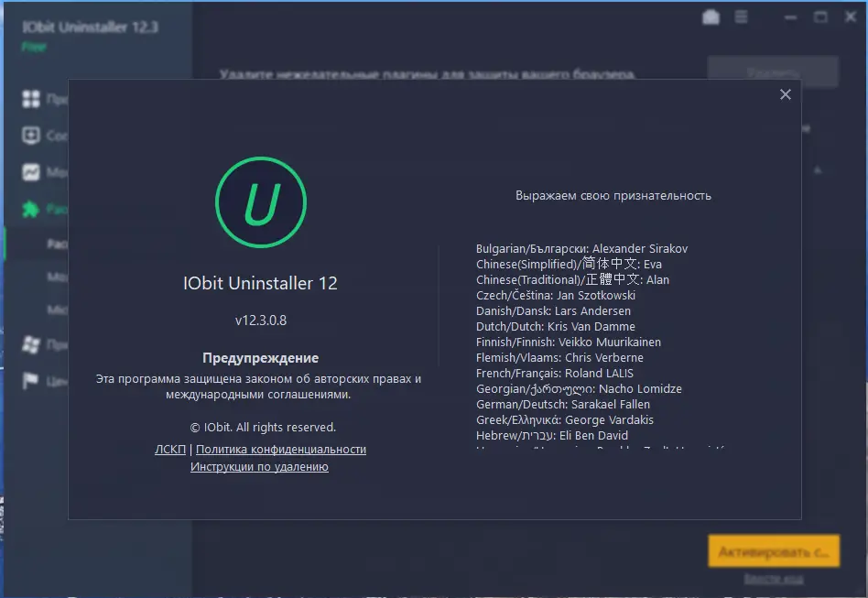Click Danish translator Lars Andersen line
The width and height of the screenshot is (868, 598).
pos(554,310)
